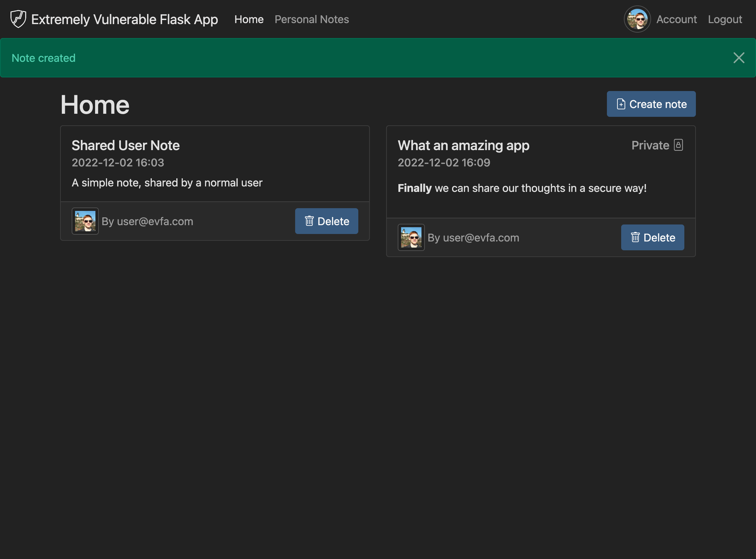Click the file-plus icon on Create note

click(621, 104)
